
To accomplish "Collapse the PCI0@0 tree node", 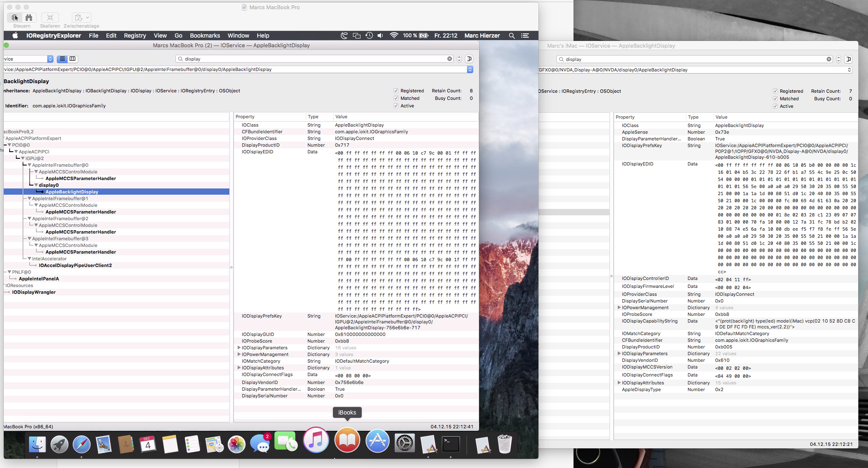I will pos(9,145).
